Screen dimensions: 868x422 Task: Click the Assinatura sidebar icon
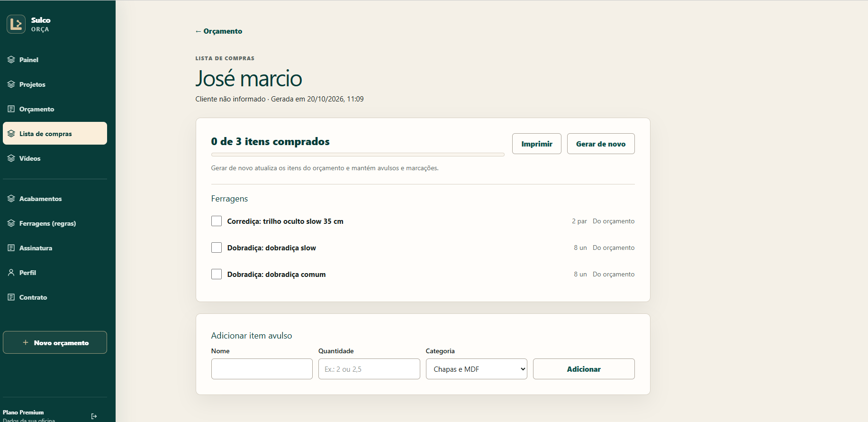11,248
